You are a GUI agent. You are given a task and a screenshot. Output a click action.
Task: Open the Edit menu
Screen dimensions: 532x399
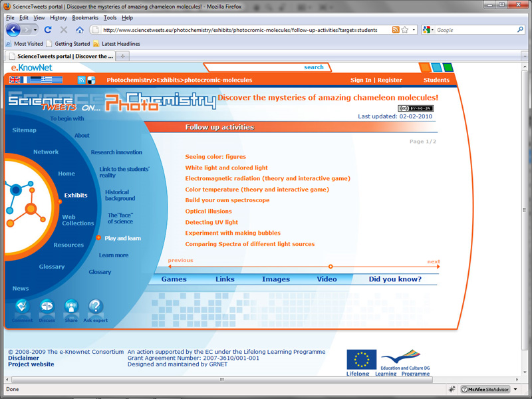(24, 18)
